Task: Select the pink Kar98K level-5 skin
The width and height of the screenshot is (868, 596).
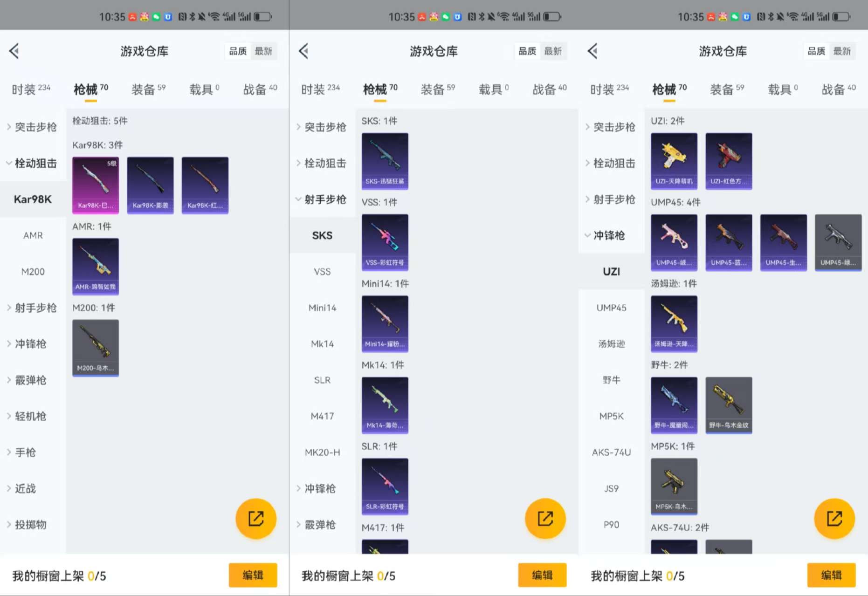Action: (x=96, y=185)
